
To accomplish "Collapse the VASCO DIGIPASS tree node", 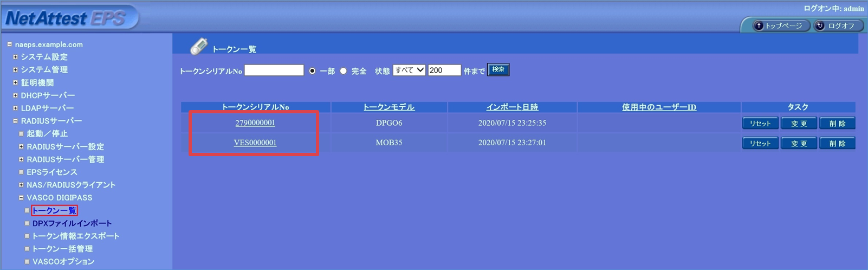I will pyautogui.click(x=21, y=198).
